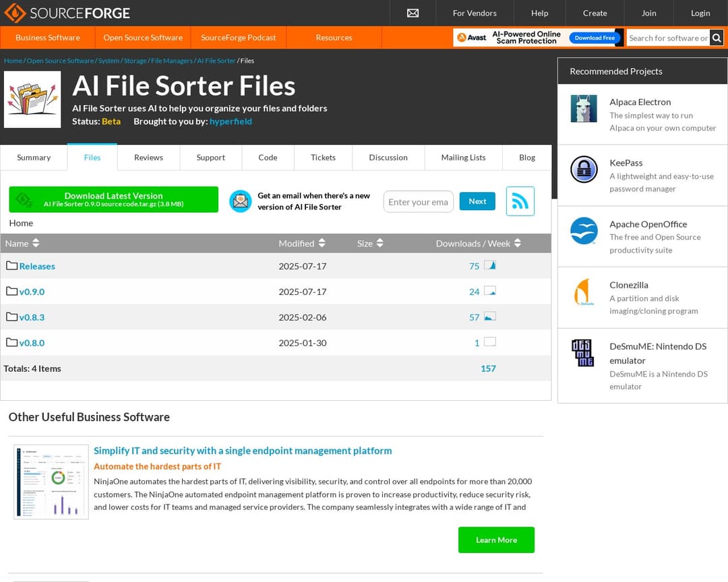Open the Blog tab
The image size is (728, 582).
(527, 158)
